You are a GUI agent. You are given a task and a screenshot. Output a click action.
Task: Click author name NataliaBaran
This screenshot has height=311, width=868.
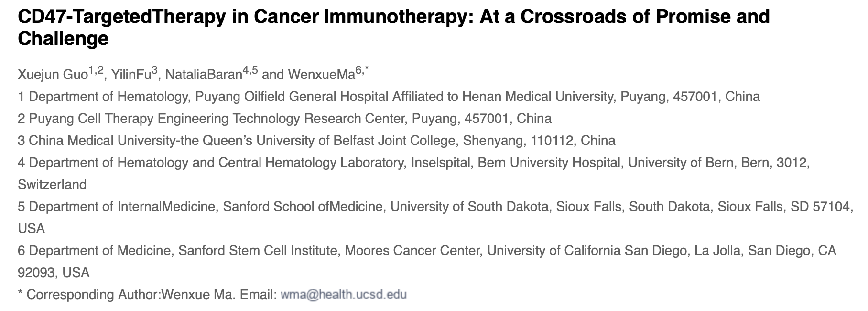tap(203, 75)
